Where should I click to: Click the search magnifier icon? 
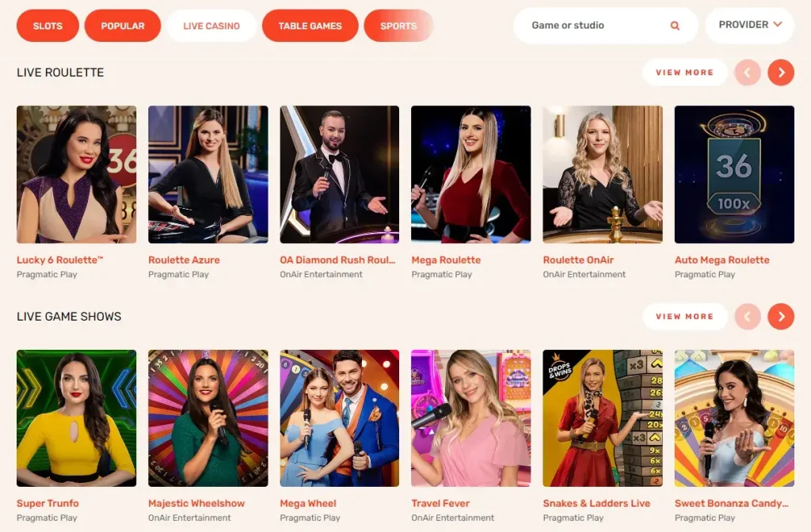click(675, 25)
